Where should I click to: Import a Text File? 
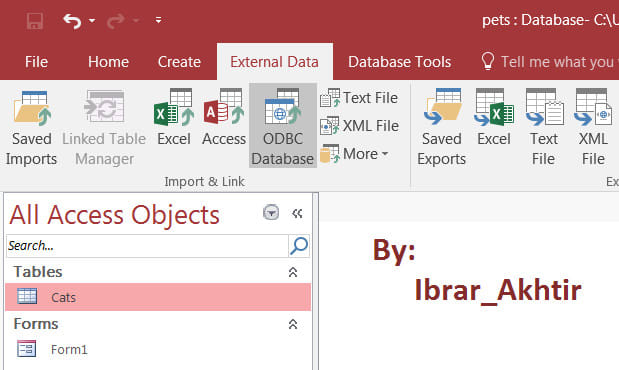[x=359, y=98]
